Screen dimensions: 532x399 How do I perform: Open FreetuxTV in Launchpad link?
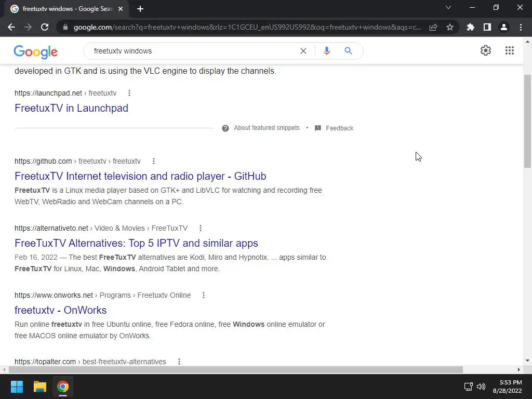(71, 108)
